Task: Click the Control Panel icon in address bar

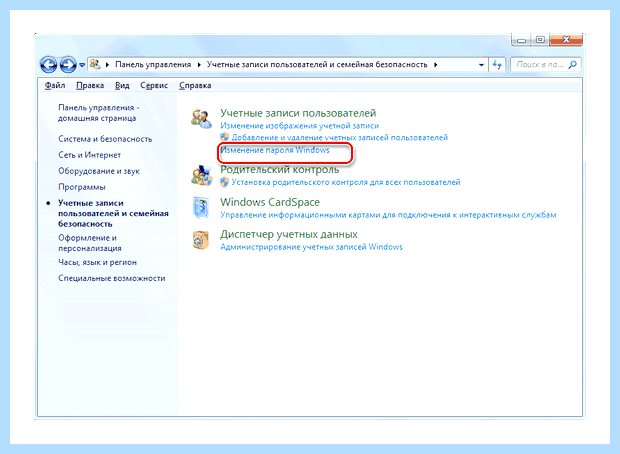Action: pyautogui.click(x=95, y=64)
